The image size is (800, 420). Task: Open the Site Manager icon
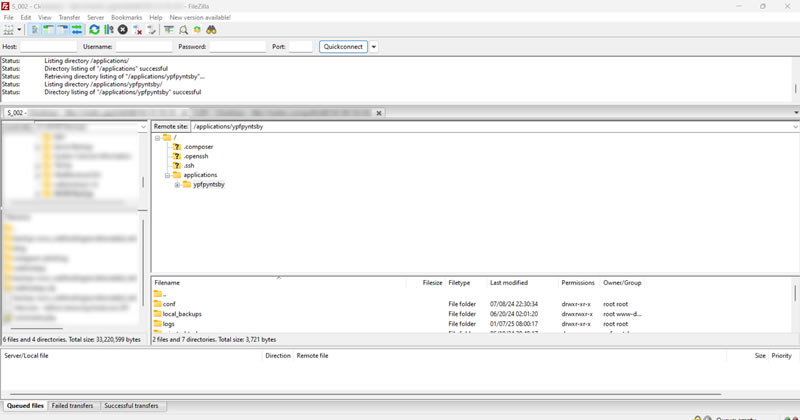pyautogui.click(x=10, y=30)
